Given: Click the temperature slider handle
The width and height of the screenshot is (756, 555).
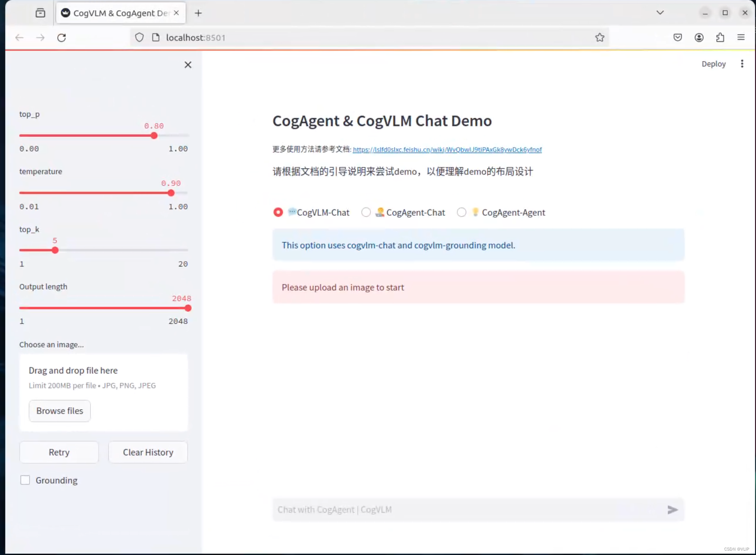Looking at the screenshot, I should click(x=171, y=193).
